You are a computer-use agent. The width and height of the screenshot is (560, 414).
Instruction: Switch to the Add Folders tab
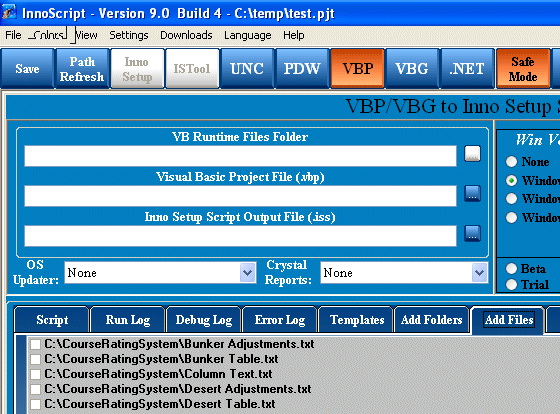(x=431, y=319)
